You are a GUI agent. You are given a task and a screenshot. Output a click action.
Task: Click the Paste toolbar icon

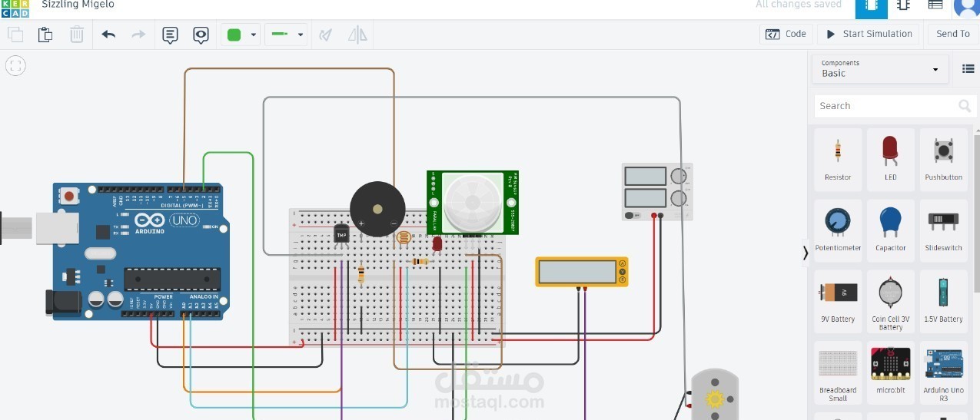(x=45, y=35)
